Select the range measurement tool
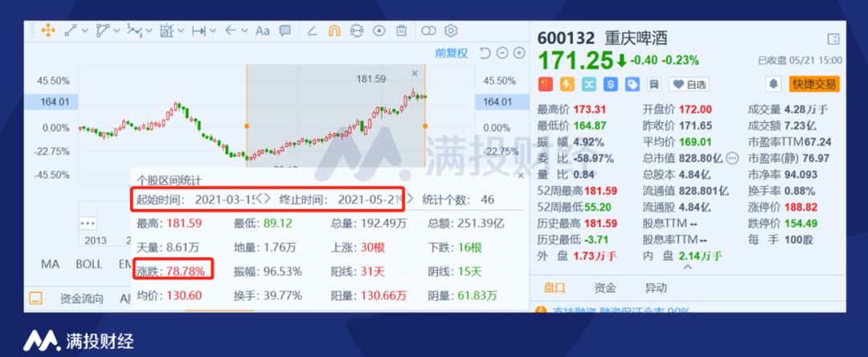The image size is (868, 357). coord(199,31)
